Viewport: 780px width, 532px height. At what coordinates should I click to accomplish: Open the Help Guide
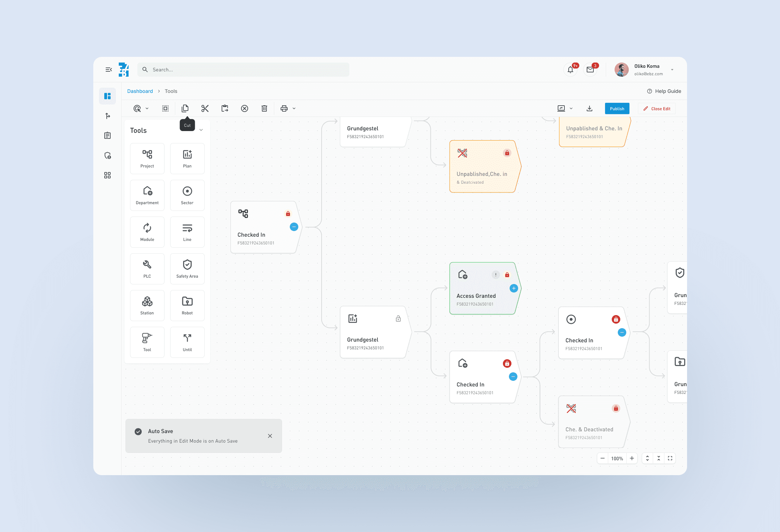[x=664, y=91]
